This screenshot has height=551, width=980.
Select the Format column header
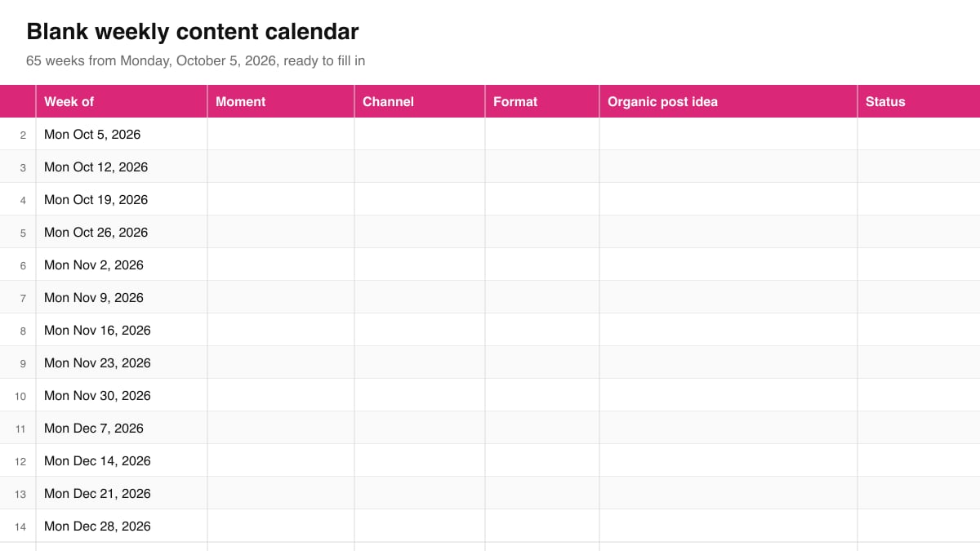tap(542, 101)
